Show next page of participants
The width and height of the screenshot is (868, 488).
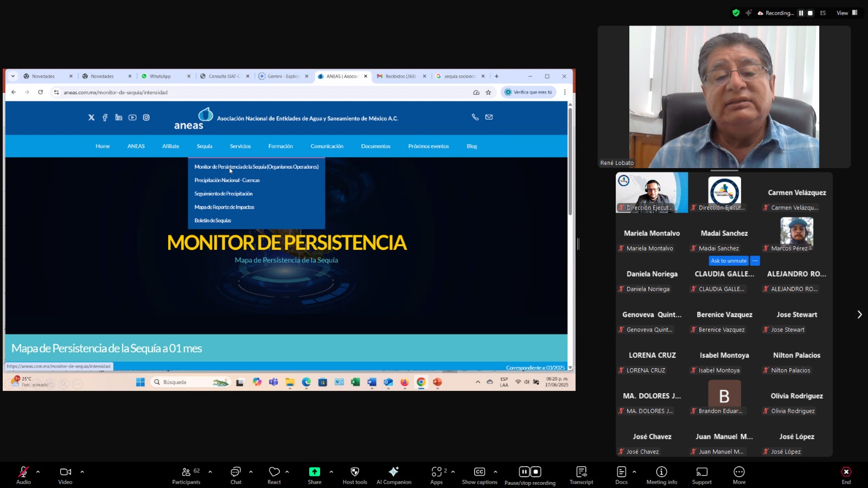click(x=859, y=314)
